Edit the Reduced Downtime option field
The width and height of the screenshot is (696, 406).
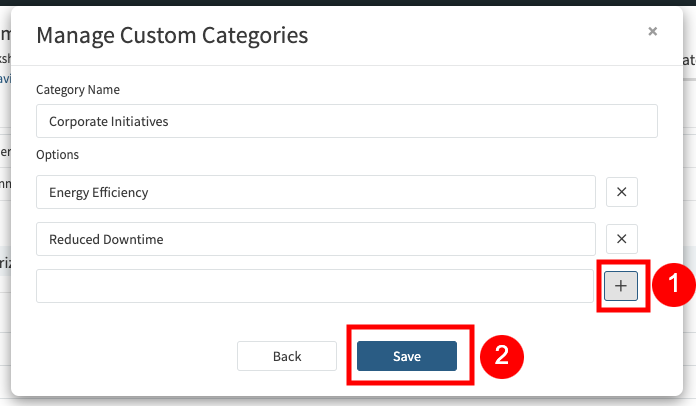(315, 239)
